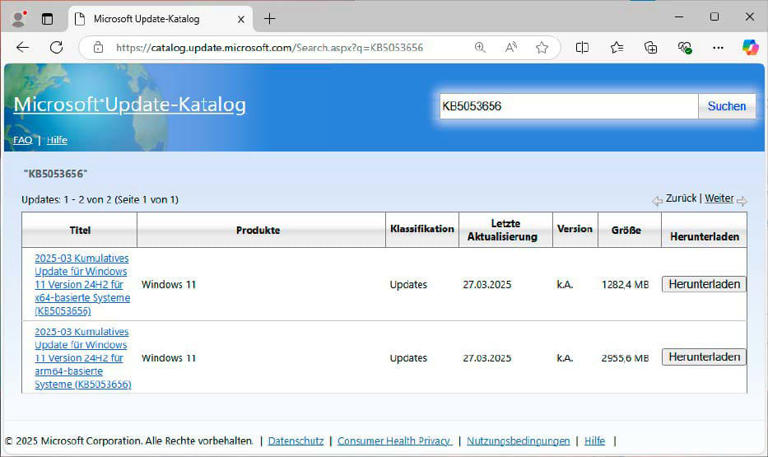Open the Copilot sidebar icon
Viewport: 768px width, 457px height.
coord(750,47)
